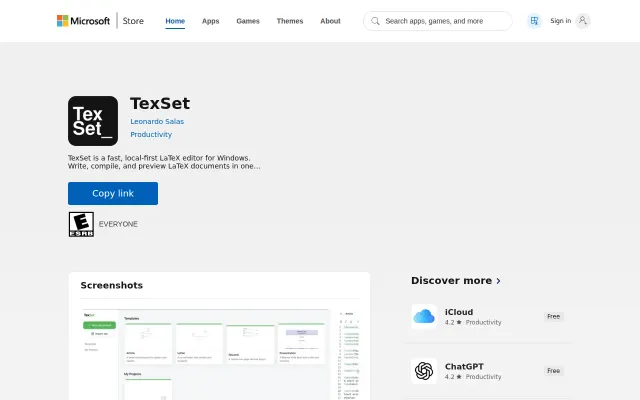The image size is (640, 400).
Task: Open the Apps tab
Action: (x=211, y=21)
